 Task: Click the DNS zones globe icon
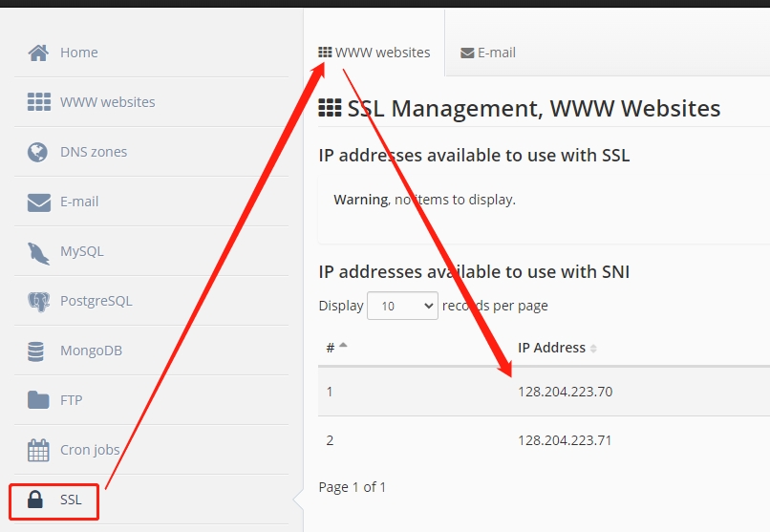click(38, 152)
